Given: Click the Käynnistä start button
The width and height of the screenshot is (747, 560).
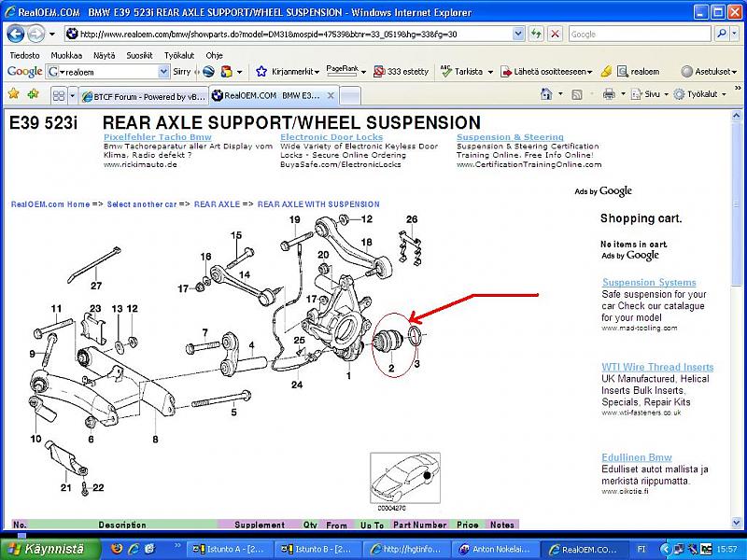Looking at the screenshot, I should 45,549.
